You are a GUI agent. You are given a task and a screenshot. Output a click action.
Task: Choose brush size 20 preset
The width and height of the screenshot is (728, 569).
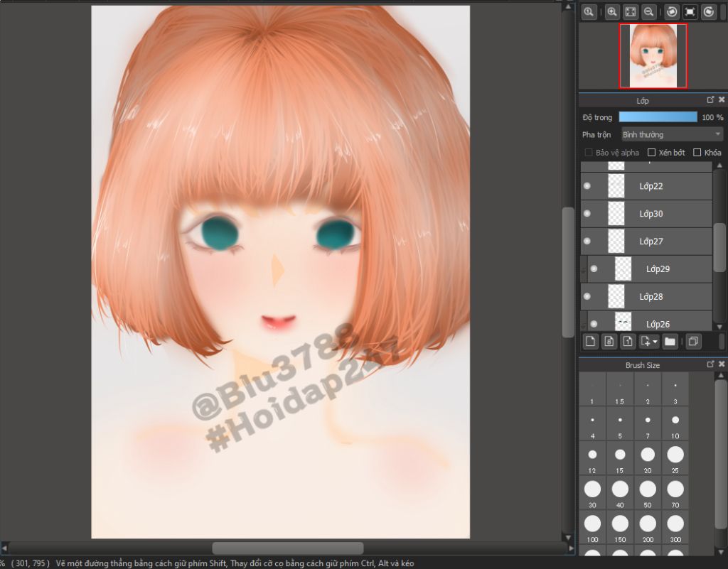point(648,458)
